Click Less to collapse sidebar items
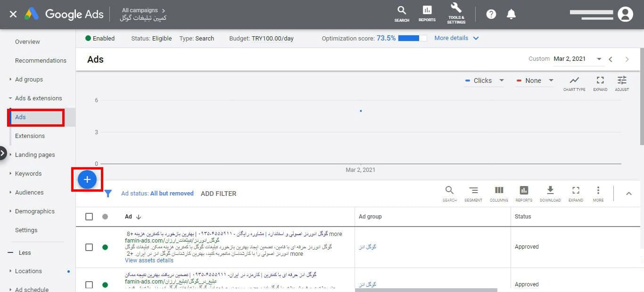This screenshot has width=644, height=292. click(20, 252)
